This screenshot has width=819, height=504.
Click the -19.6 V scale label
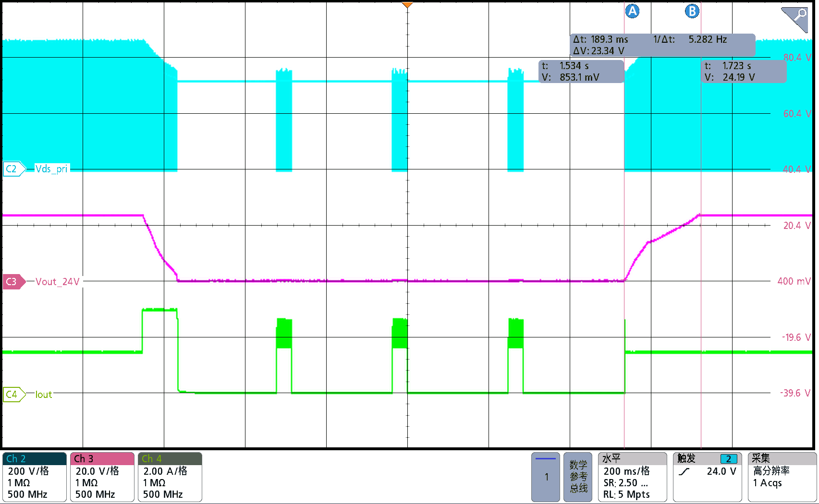pos(796,337)
